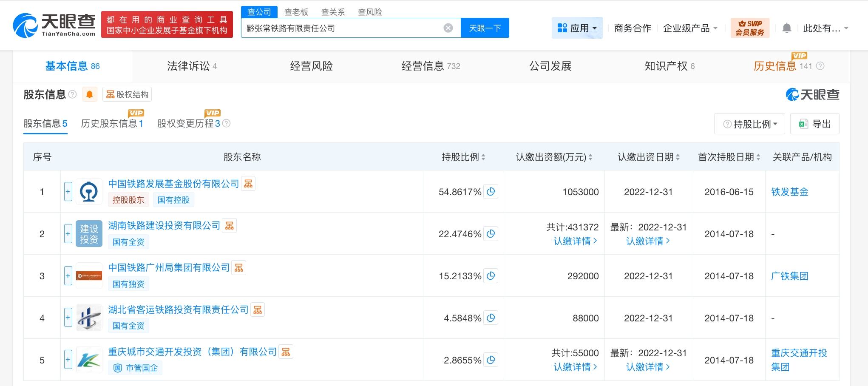Open 中国铁路发展基金股份有限公司 company link
Image resolution: width=868 pixels, height=386 pixels.
(x=173, y=184)
